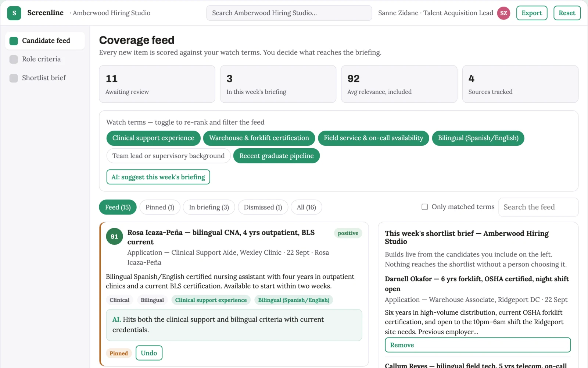Screen dimensions: 588x368
Task: Click the Pinned status label
Action: pos(119,353)
